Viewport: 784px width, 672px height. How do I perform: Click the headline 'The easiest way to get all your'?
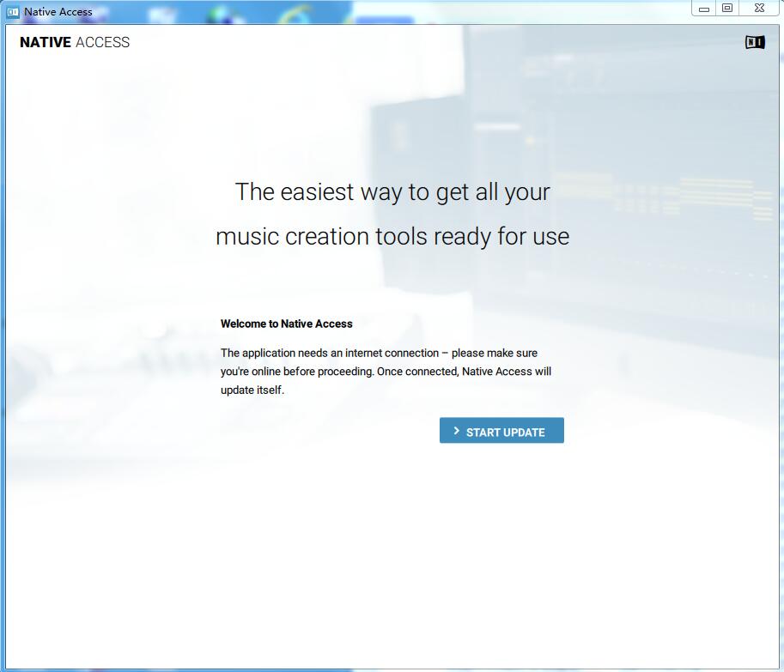(392, 191)
